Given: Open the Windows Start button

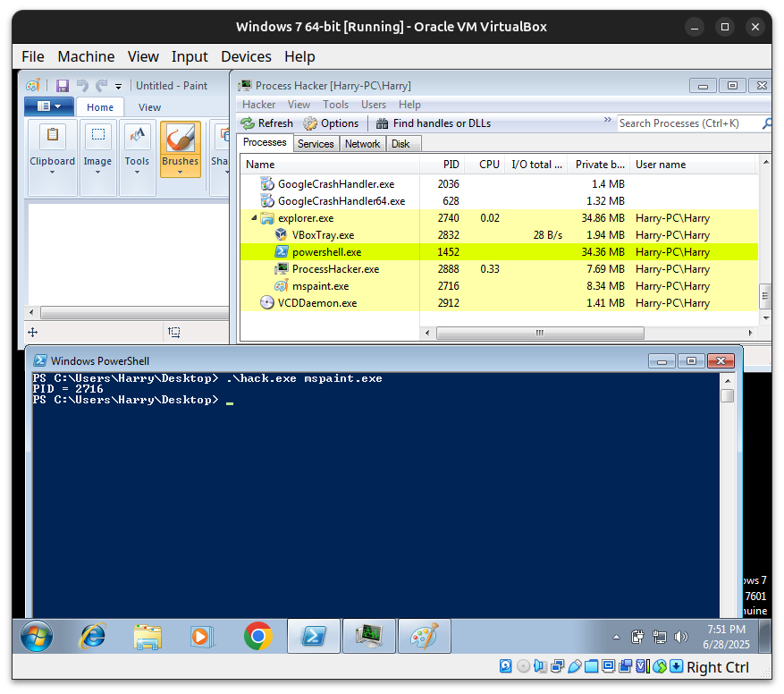Looking at the screenshot, I should 37,637.
